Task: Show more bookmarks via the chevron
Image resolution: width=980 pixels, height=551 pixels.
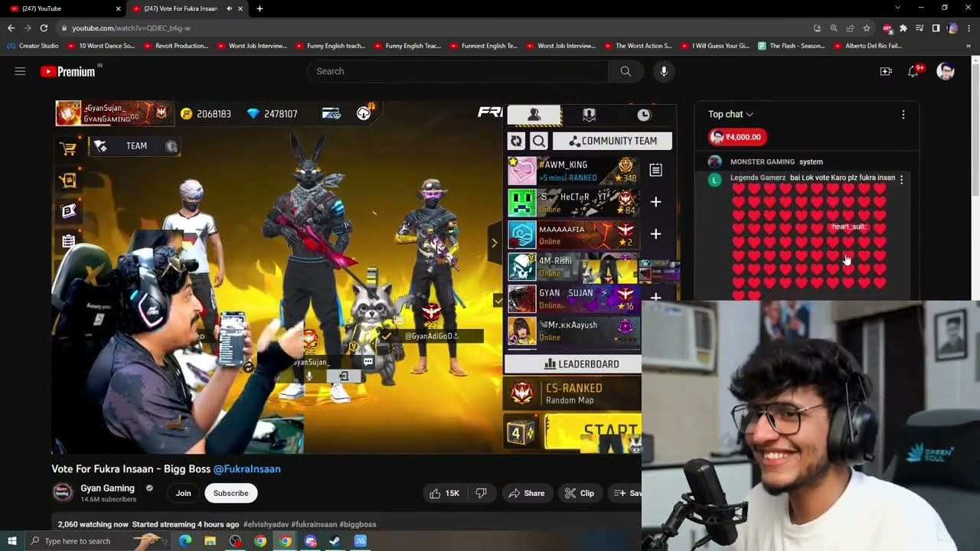Action: pos(969,46)
